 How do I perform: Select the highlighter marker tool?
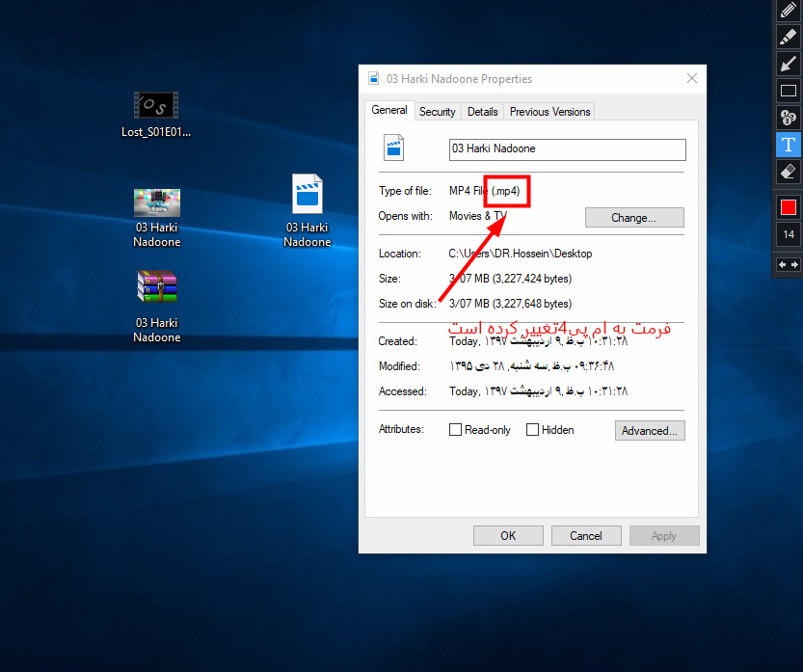click(x=788, y=37)
